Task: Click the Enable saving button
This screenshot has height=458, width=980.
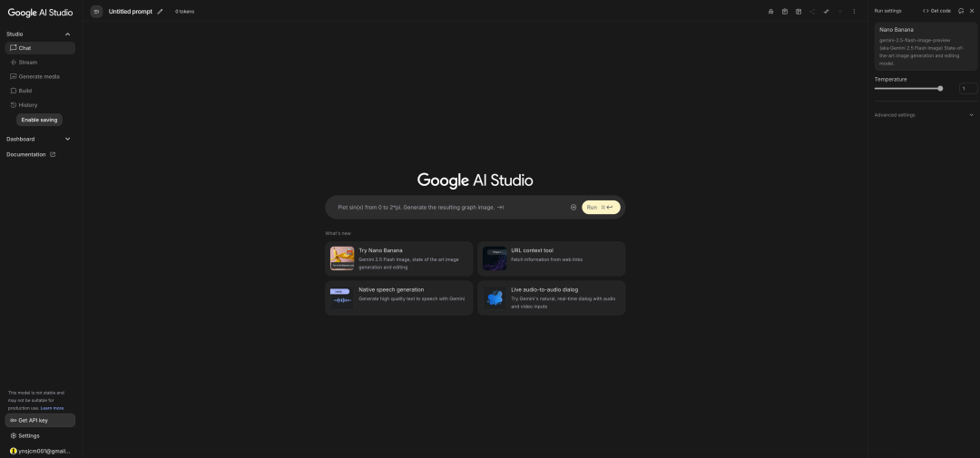Action: 39,120
